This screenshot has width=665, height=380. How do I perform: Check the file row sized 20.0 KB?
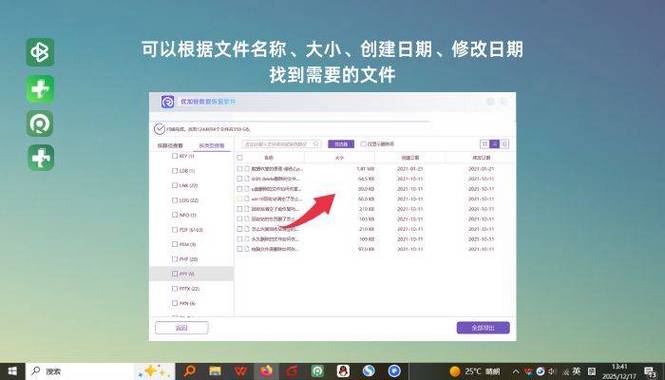(x=240, y=189)
